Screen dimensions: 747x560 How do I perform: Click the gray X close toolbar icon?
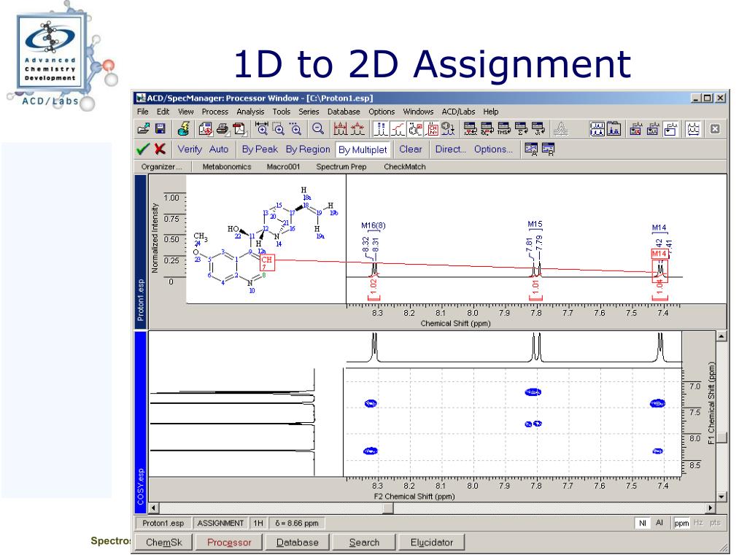click(715, 128)
